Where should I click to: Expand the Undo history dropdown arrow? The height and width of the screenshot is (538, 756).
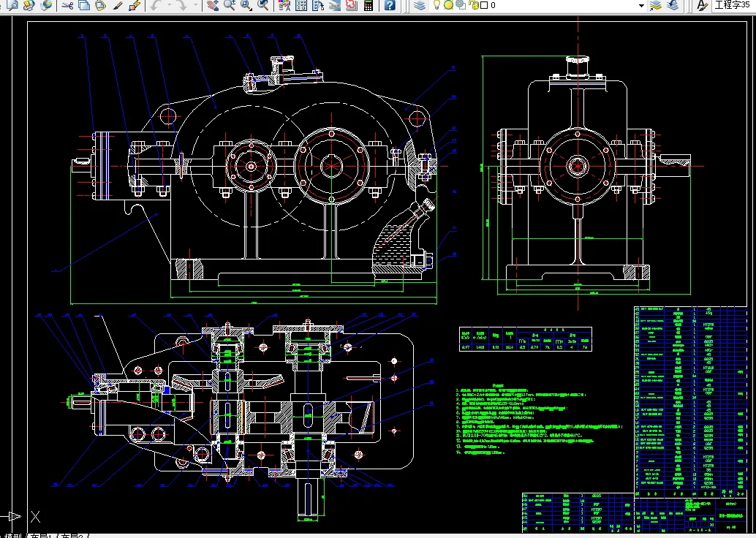point(169,5)
